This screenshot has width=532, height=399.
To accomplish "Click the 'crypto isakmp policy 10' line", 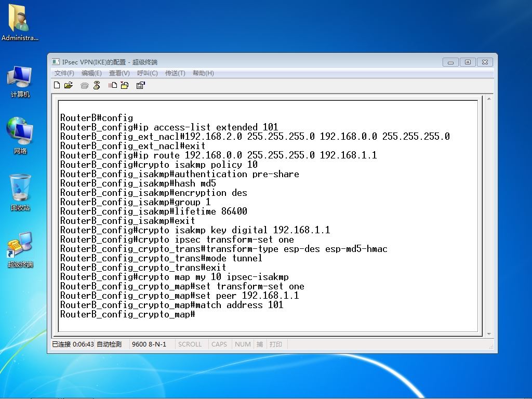I will (159, 165).
